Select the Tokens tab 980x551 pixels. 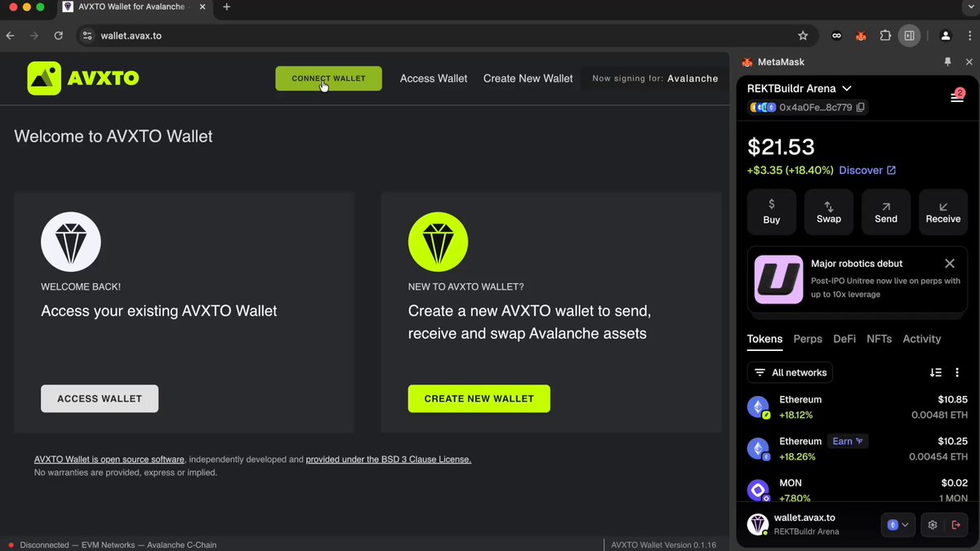[764, 339]
